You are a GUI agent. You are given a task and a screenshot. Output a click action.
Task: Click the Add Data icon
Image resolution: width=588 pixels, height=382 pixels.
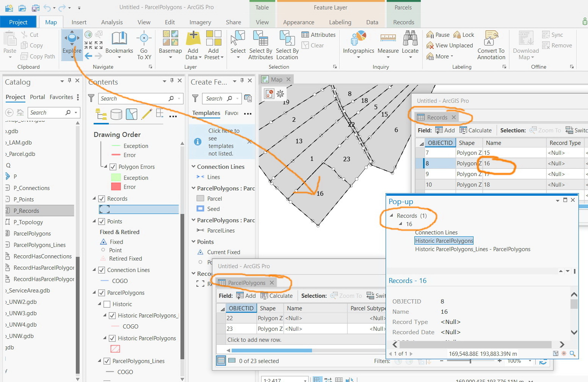(193, 38)
